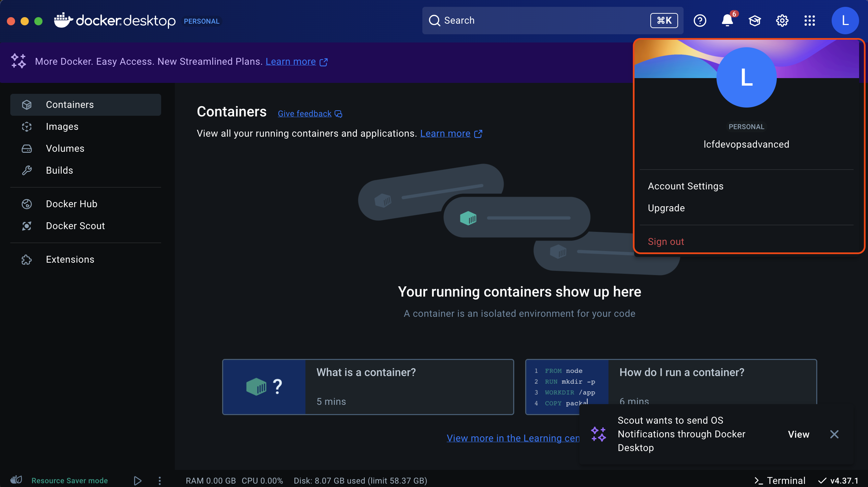Open the three-dot menu in status bar
Viewport: 868px width, 487px height.
click(159, 480)
